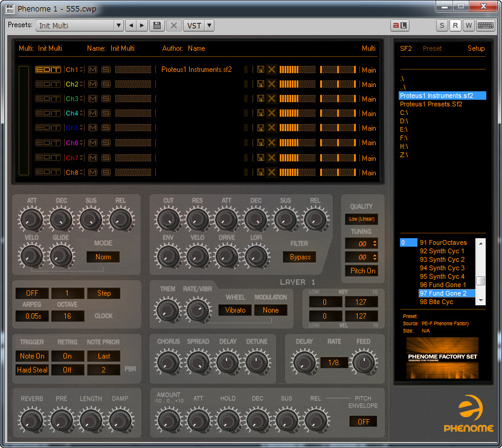Viewport: 502px width, 448px height.
Task: Click the S button in the top toolbar
Action: [x=442, y=25]
